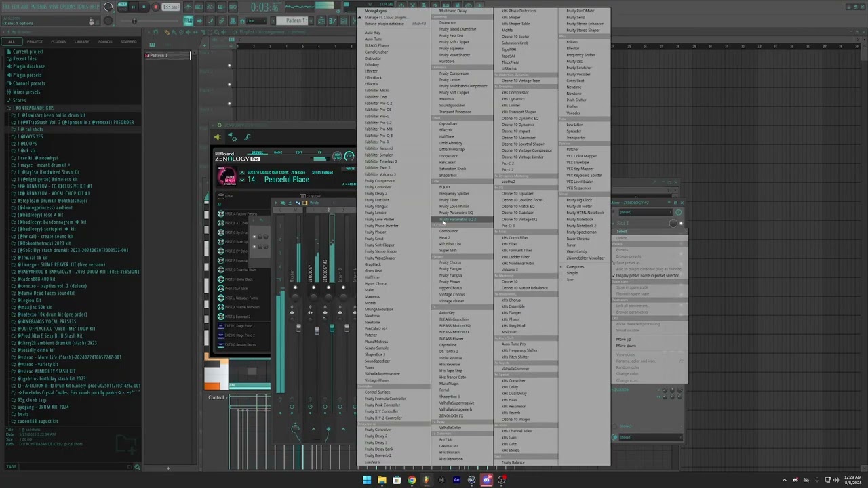This screenshot has height=488, width=868.
Task: Open the piano roll view icon
Action: pos(332,20)
